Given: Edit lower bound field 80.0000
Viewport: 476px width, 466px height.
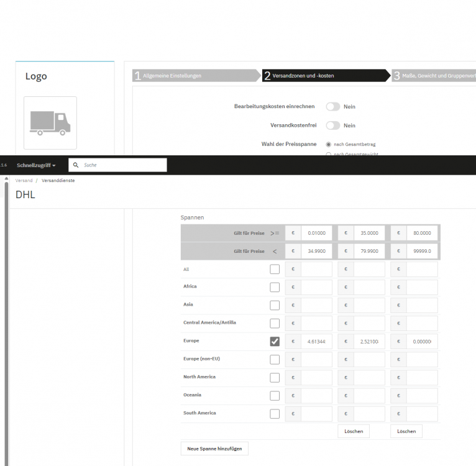Looking at the screenshot, I should pyautogui.click(x=423, y=233).
